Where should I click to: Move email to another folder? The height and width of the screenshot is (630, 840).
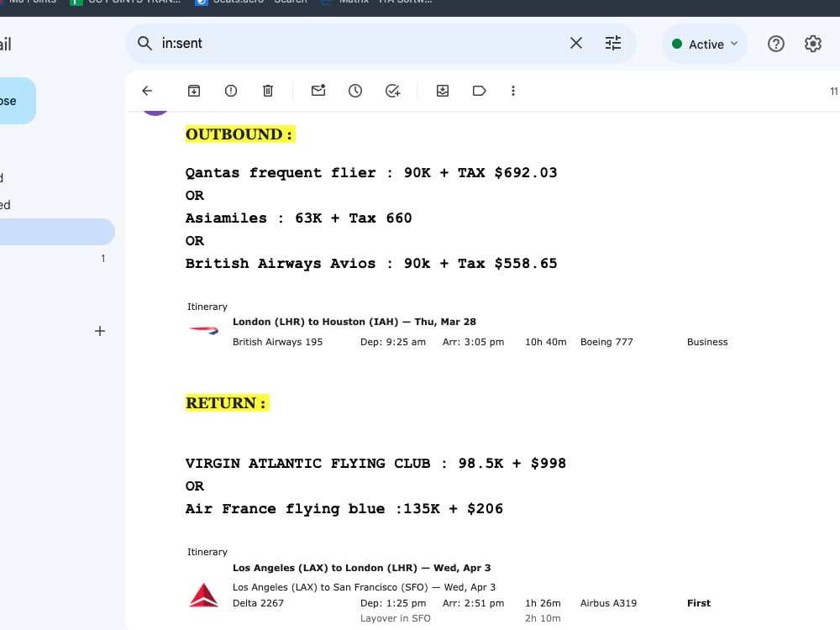pyautogui.click(x=443, y=91)
